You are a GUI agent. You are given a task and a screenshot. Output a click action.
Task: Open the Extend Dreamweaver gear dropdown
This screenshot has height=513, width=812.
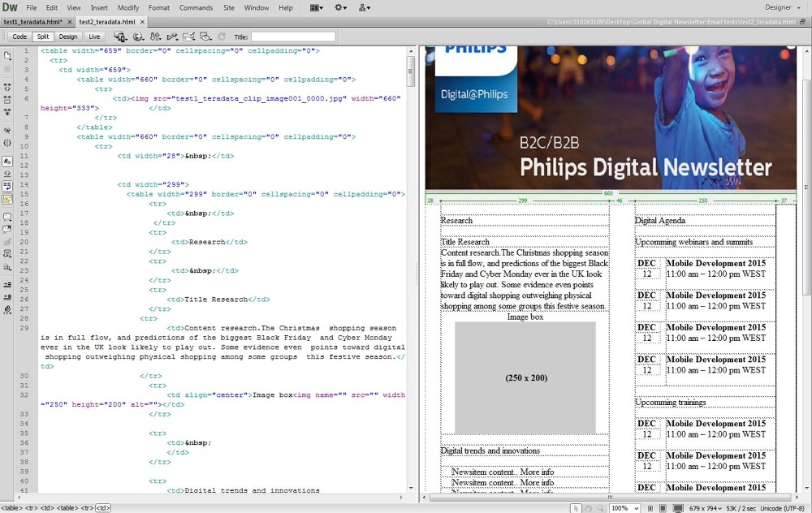point(341,6)
